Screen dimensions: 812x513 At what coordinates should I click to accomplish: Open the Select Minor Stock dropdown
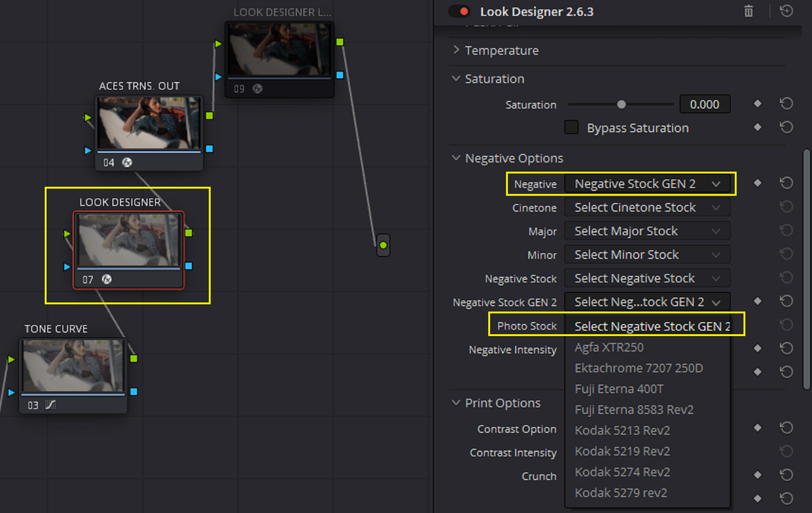coord(647,255)
